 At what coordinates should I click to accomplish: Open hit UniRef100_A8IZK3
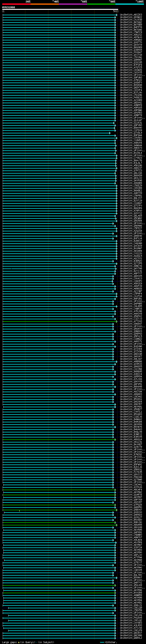(x=131, y=15)
